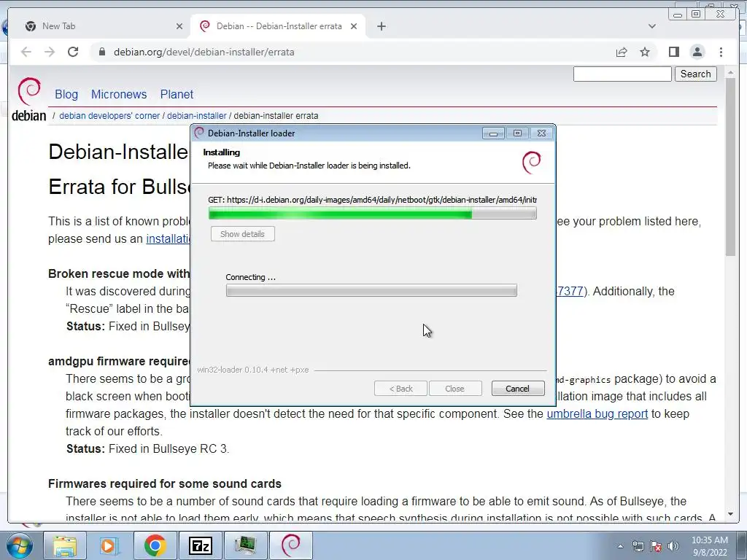747x560 pixels.
Task: Close the Debian-Installer errata tab
Action: click(x=354, y=26)
